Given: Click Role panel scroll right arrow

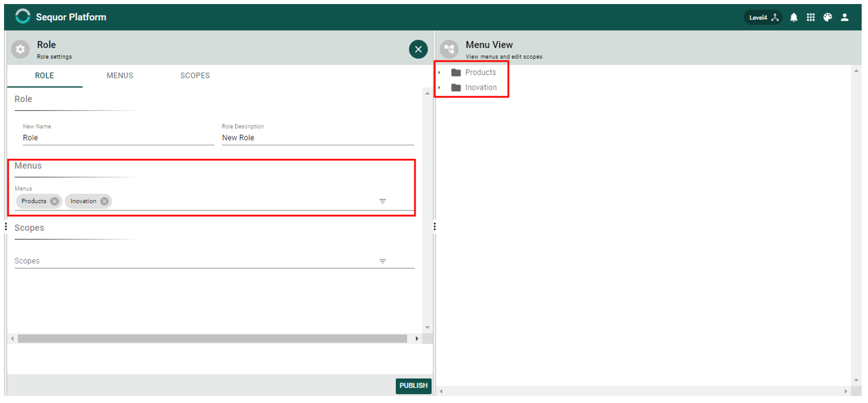Looking at the screenshot, I should coord(417,338).
